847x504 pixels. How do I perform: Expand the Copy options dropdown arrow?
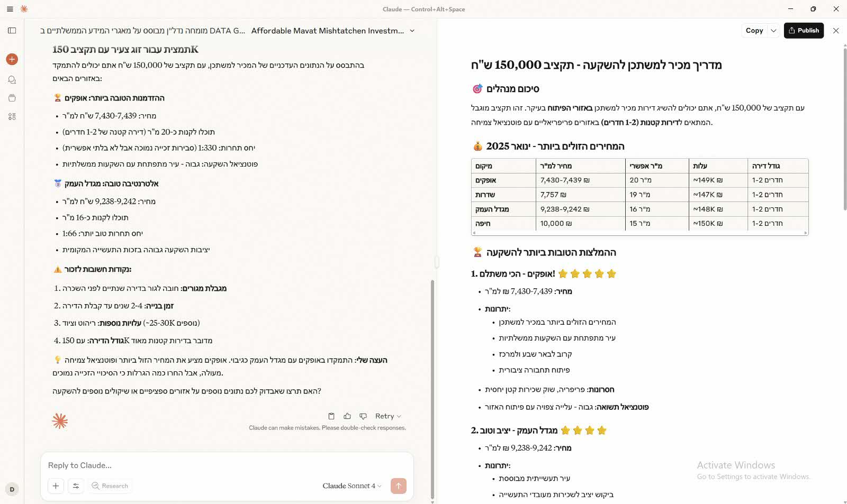click(x=773, y=31)
